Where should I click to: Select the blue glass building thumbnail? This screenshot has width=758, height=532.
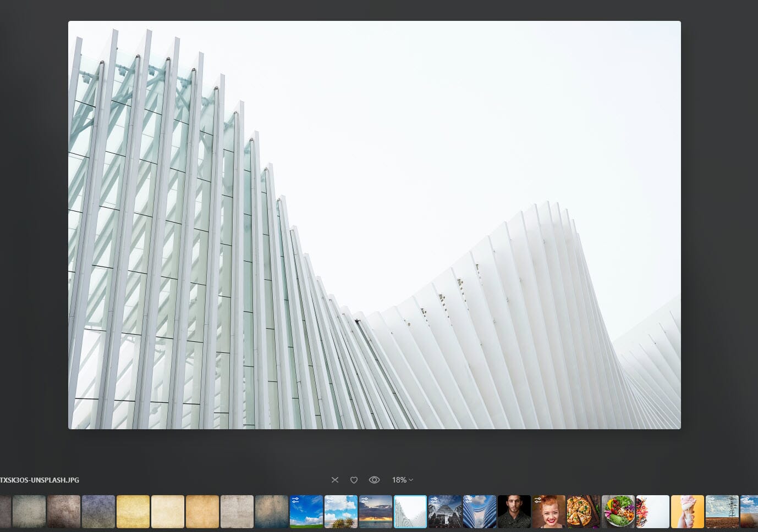click(480, 512)
